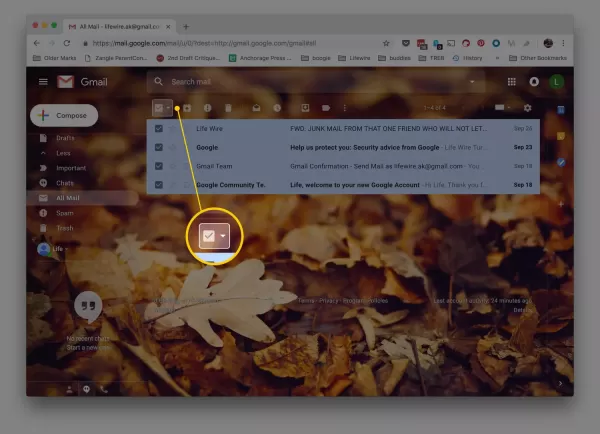Star the Life Wire message
Screen dimensions: 600x434
point(173,129)
